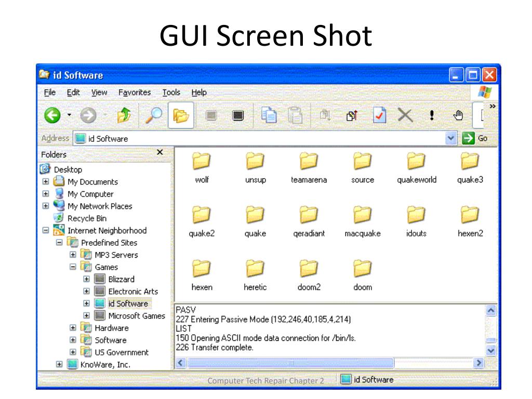Image resolution: width=532 pixels, height=399 pixels.
Task: Open the Search magnifier tool
Action: click(x=154, y=115)
